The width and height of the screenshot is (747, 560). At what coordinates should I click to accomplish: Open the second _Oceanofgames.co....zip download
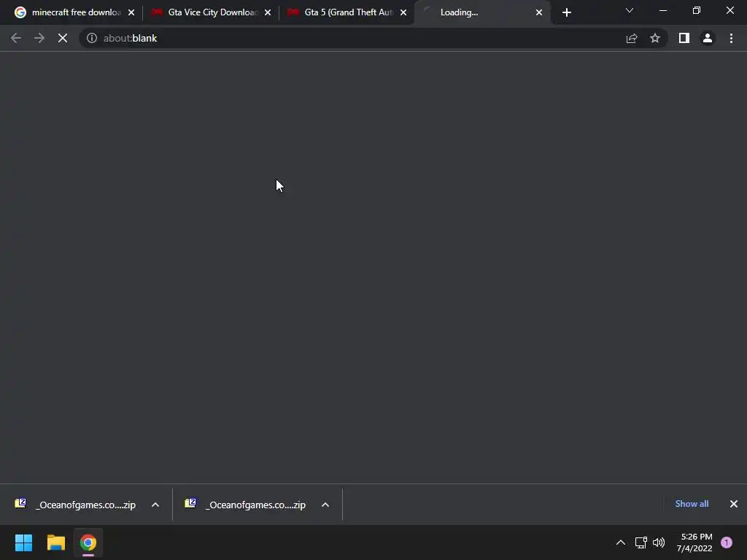(247, 505)
